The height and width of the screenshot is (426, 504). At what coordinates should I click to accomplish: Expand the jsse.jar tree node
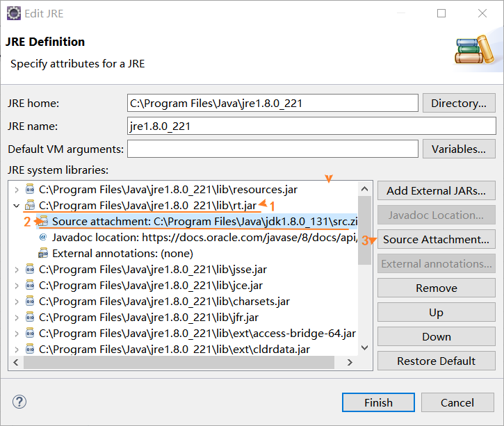[17, 270]
